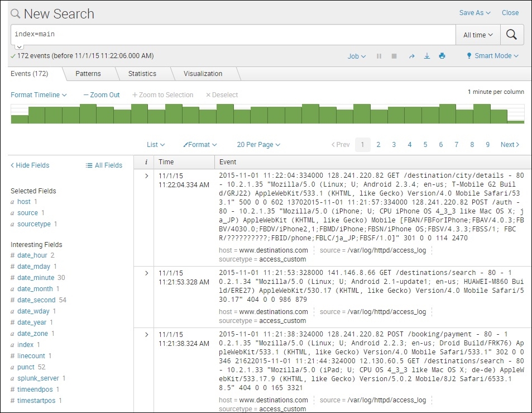Hide the fields sidebar
This screenshot has width=532, height=413.
click(30, 165)
